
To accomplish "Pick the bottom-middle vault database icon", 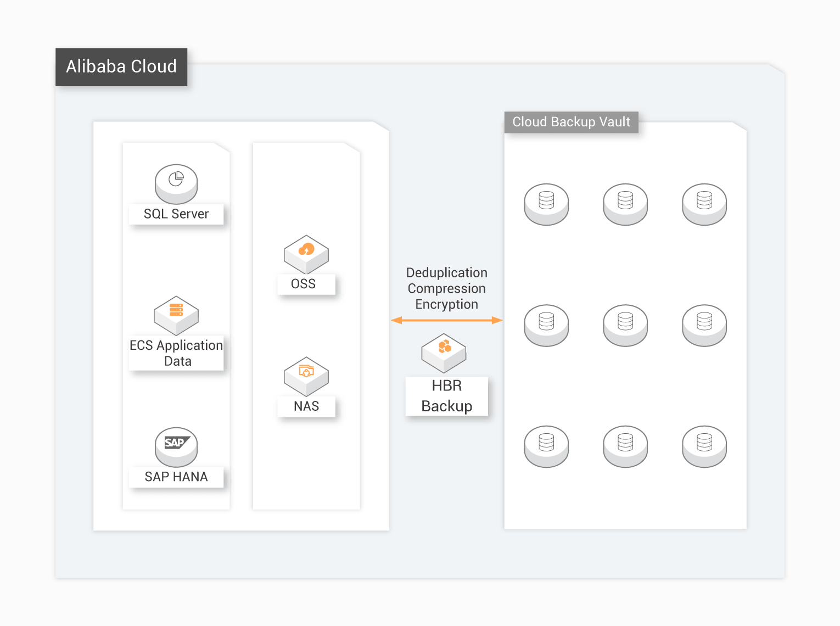I will point(625,446).
